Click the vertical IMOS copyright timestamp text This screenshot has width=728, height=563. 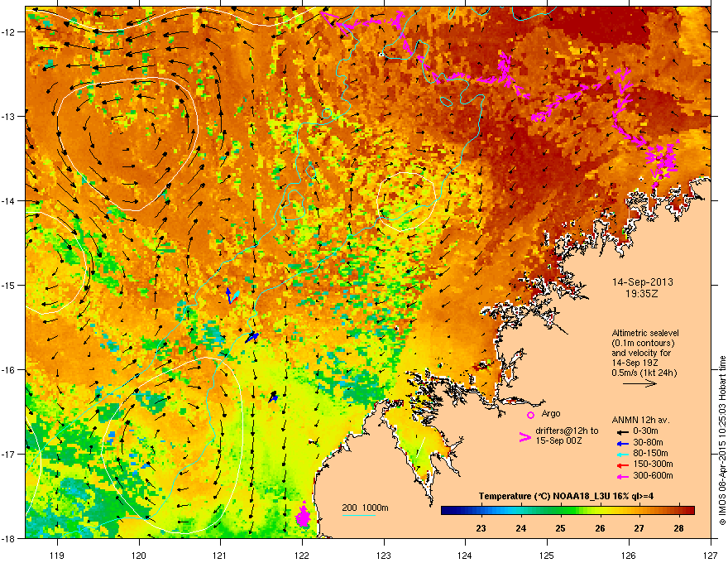pos(722,440)
